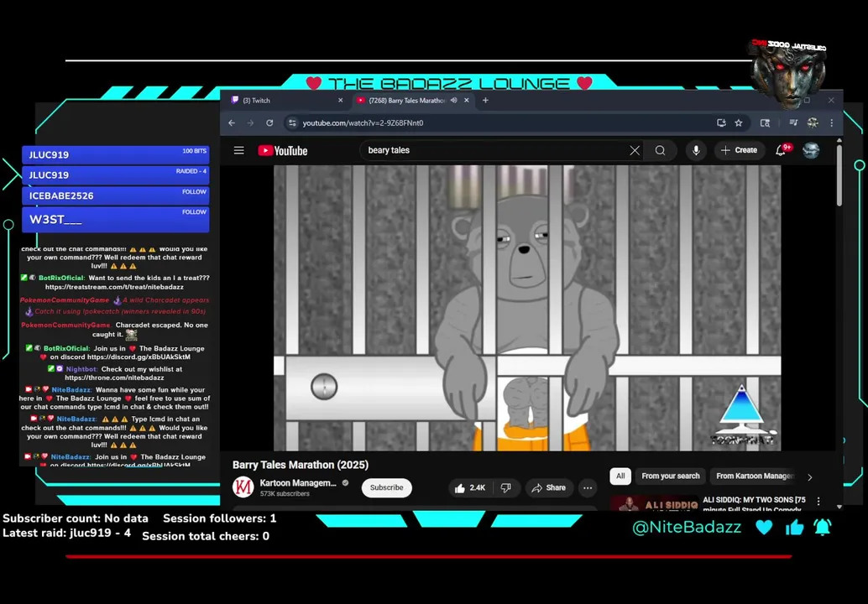868x604 pixels.
Task: Open the YouTube hamburger guide menu
Action: (238, 150)
